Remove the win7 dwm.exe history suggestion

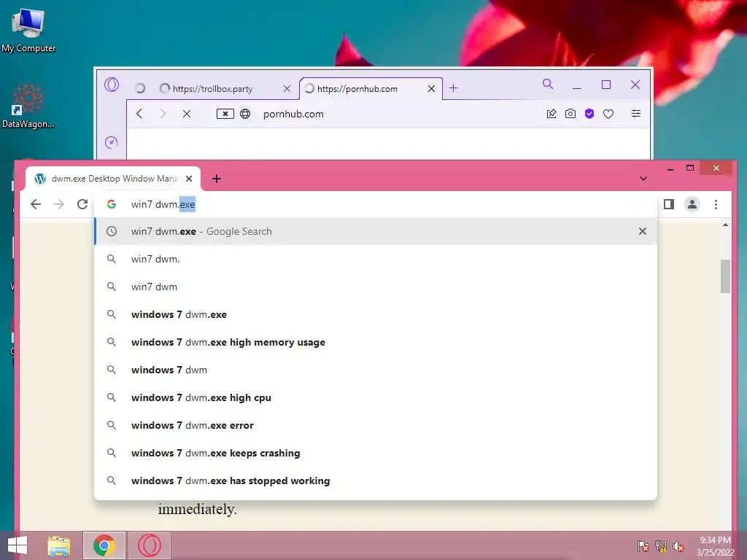643,231
